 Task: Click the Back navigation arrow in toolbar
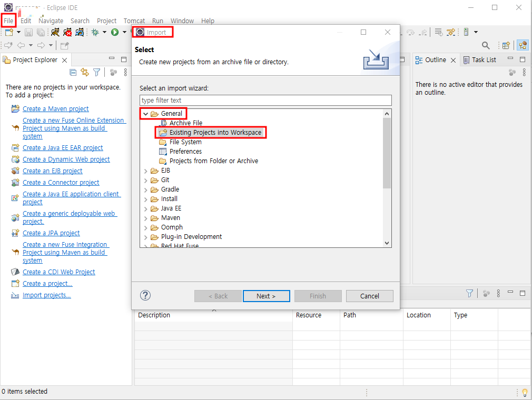click(21, 45)
